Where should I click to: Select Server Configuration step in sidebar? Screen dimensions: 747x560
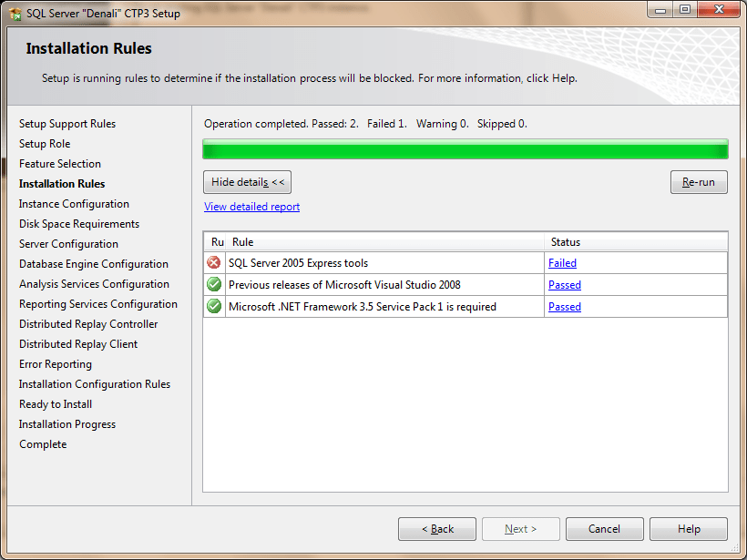pos(68,244)
